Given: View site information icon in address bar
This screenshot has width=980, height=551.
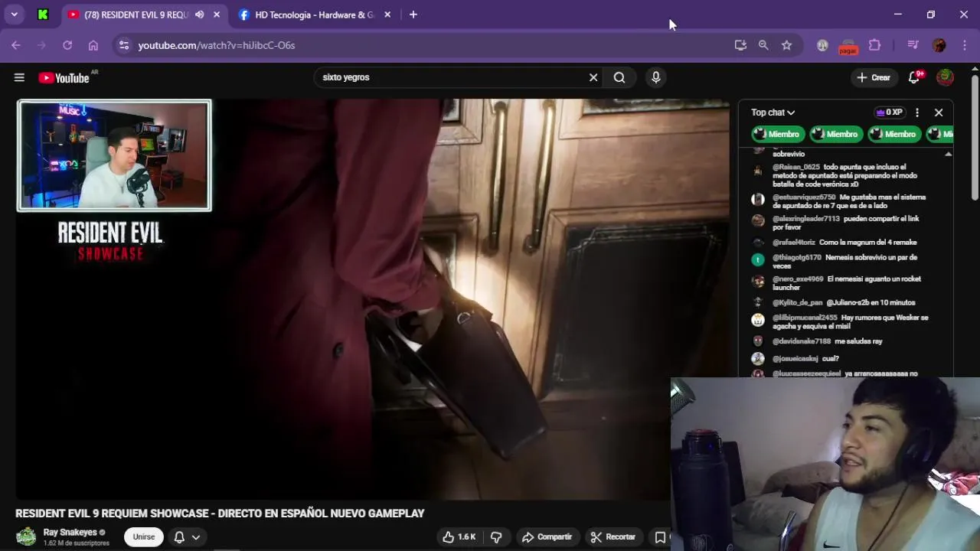Looking at the screenshot, I should click(x=124, y=45).
